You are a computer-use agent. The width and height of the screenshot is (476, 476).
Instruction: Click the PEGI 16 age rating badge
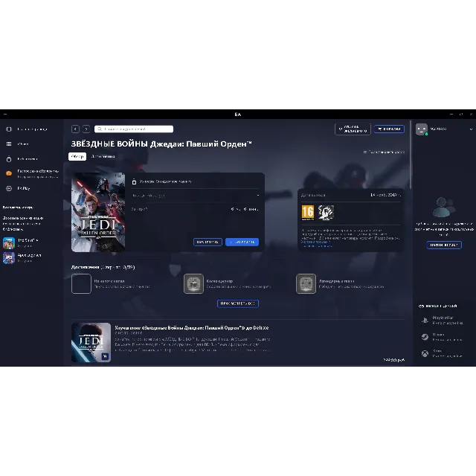307,213
